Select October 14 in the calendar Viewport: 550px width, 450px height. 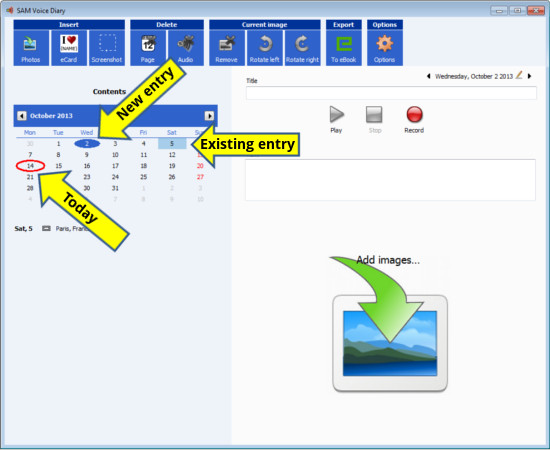30,166
